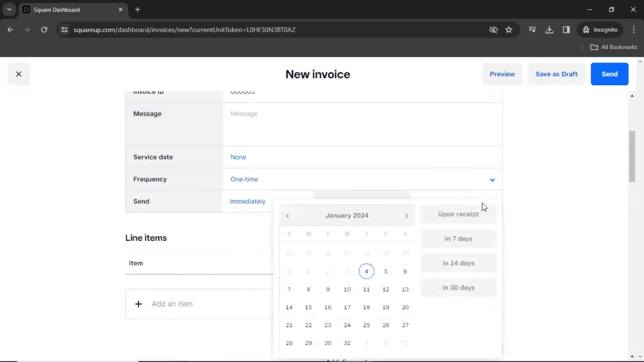Select 'In 30 days' payment option

click(x=458, y=287)
